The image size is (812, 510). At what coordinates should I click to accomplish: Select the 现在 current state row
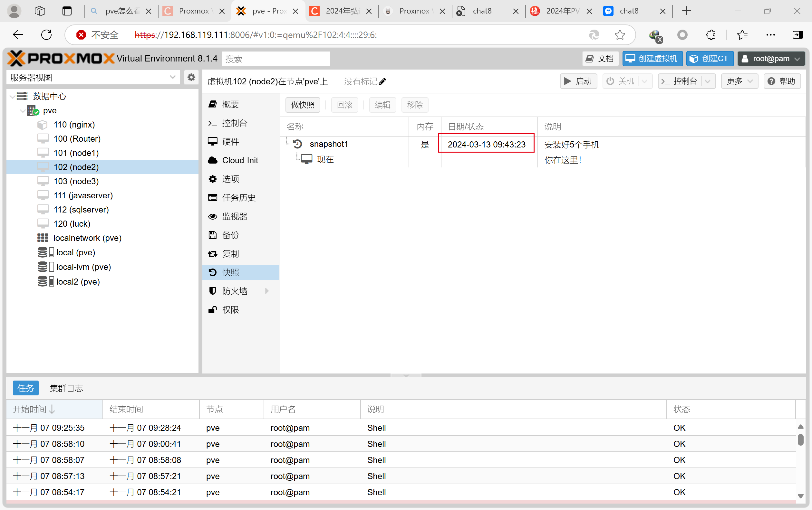(543, 159)
